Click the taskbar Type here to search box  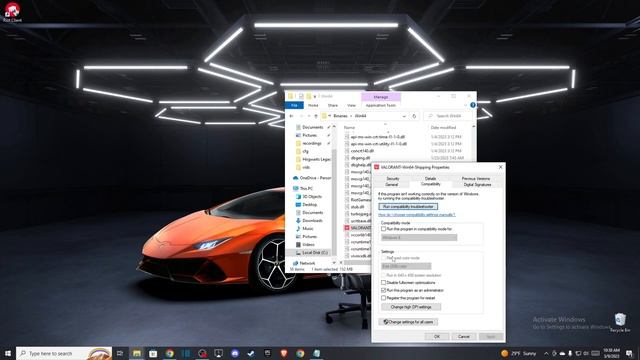pyautogui.click(x=64, y=353)
